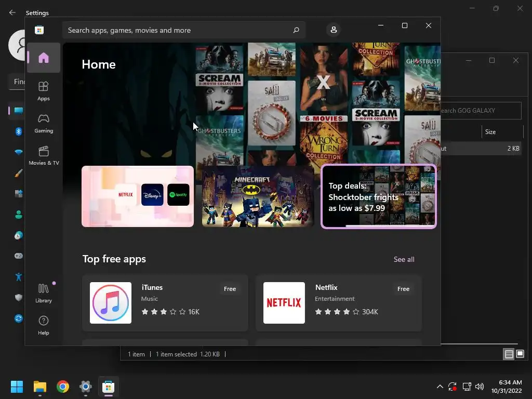Open Apps icon in Settings sidebar

click(x=18, y=194)
